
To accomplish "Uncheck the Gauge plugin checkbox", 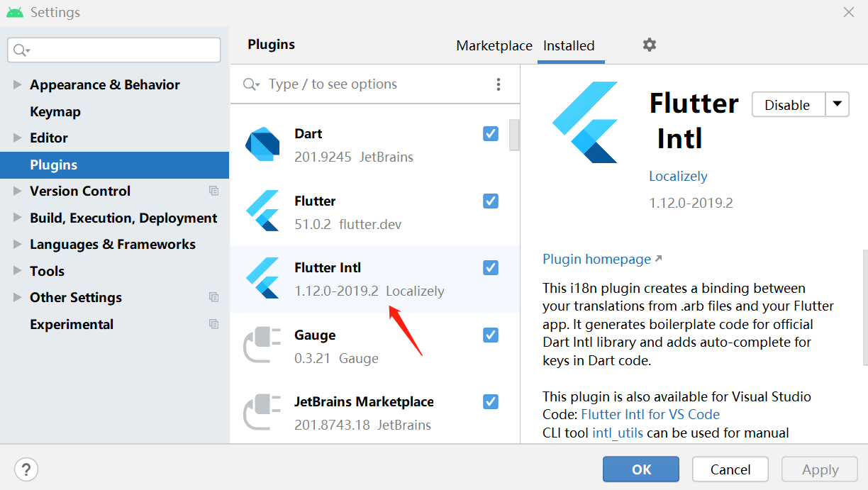I will pyautogui.click(x=490, y=335).
